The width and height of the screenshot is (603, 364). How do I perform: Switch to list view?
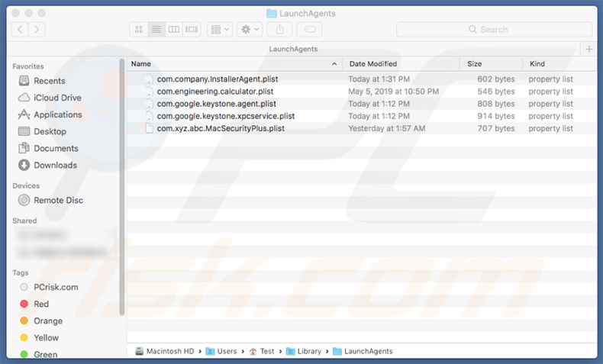156,29
